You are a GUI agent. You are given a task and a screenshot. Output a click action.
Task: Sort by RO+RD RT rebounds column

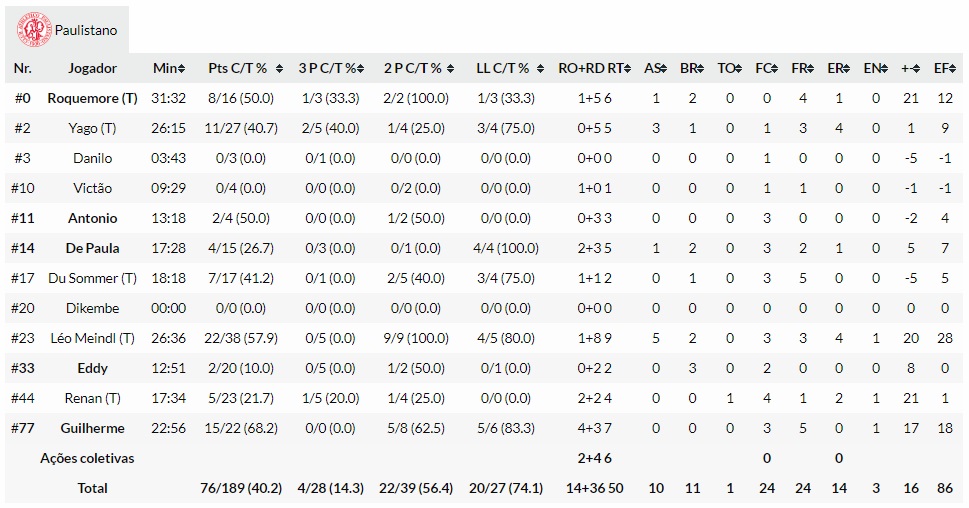pos(595,68)
